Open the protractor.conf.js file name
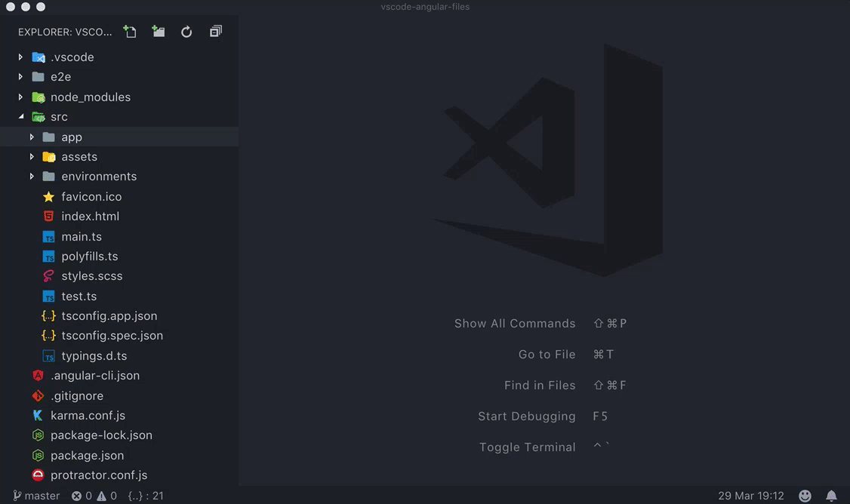 pos(99,475)
